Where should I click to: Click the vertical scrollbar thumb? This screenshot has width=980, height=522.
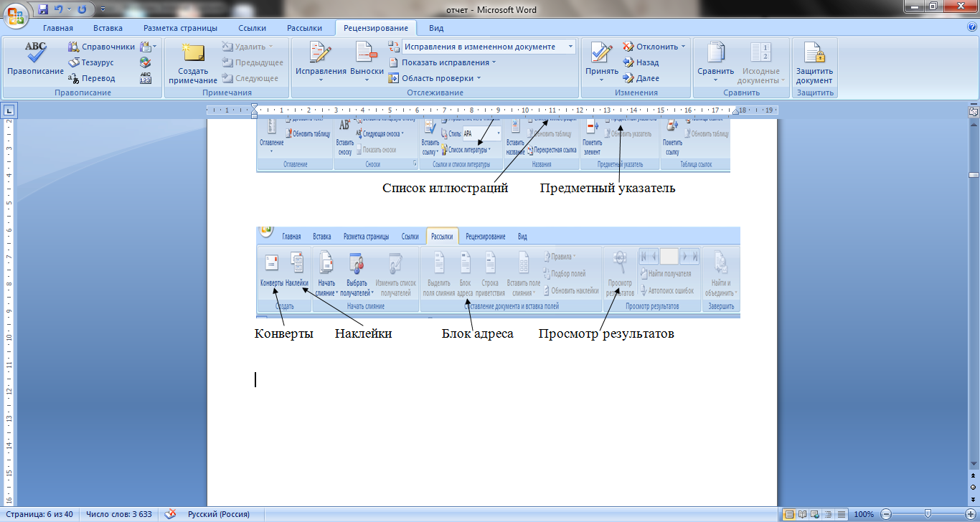pos(974,175)
